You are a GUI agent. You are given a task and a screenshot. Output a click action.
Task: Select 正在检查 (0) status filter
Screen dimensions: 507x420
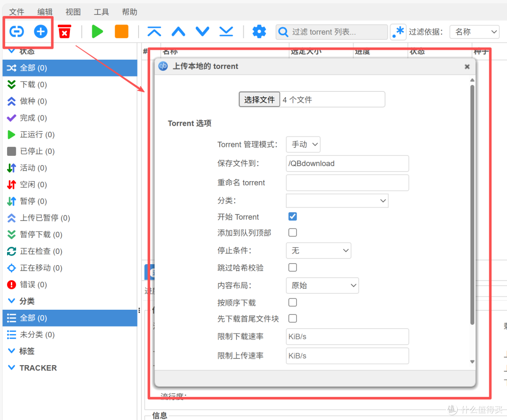click(70, 251)
